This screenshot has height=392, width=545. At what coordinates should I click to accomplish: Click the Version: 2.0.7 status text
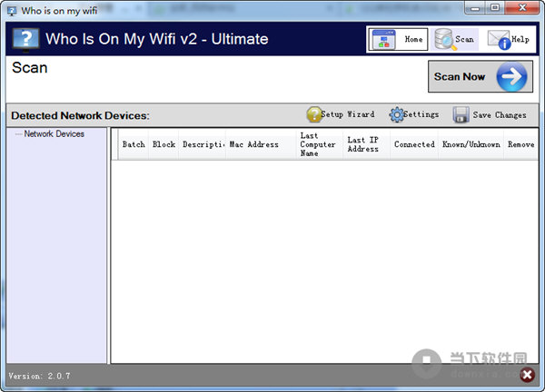coord(39,376)
